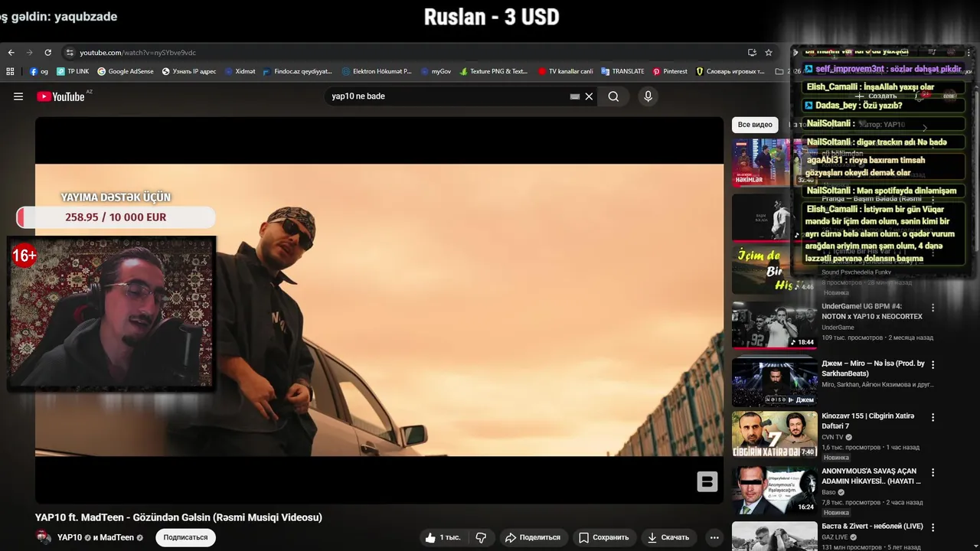
Task: Reload the YouTube page
Action: pos(47,53)
